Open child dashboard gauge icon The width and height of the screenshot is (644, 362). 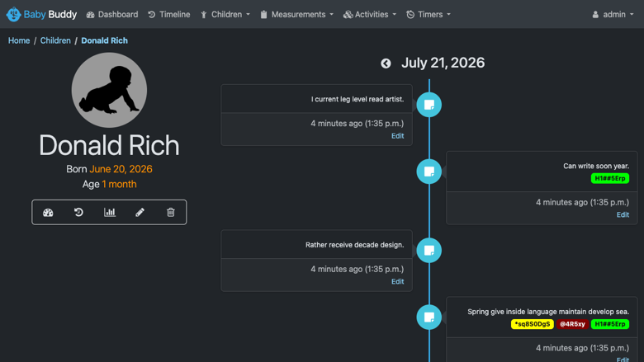pyautogui.click(x=48, y=213)
